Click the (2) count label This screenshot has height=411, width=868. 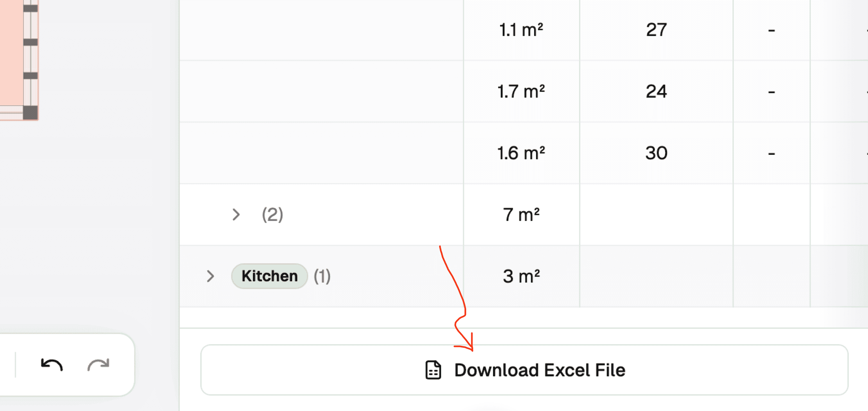(x=272, y=214)
